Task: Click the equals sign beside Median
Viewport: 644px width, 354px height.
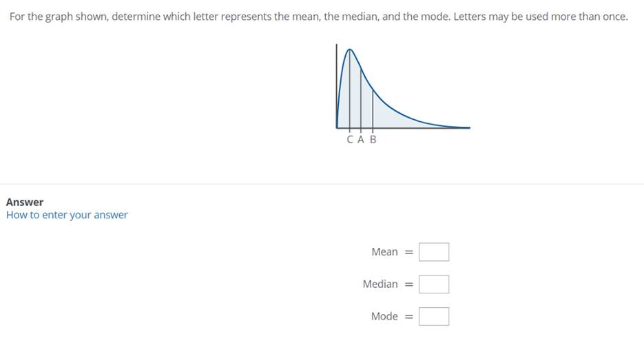Action: [x=408, y=284]
